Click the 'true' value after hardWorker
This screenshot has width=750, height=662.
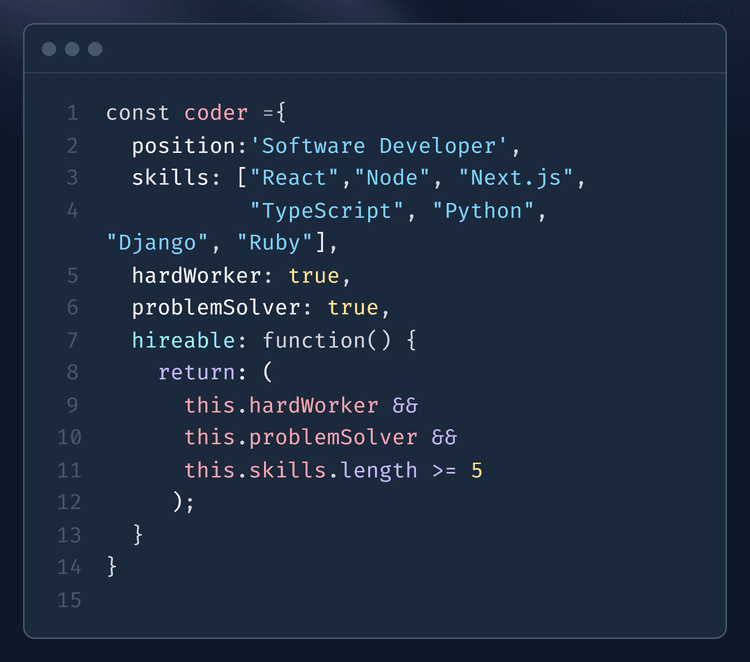314,276
